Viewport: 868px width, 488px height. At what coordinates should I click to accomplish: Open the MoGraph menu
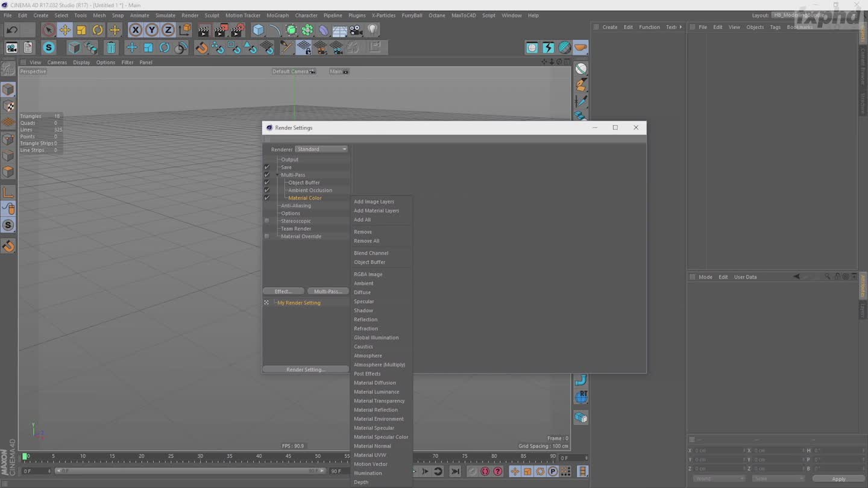[277, 15]
